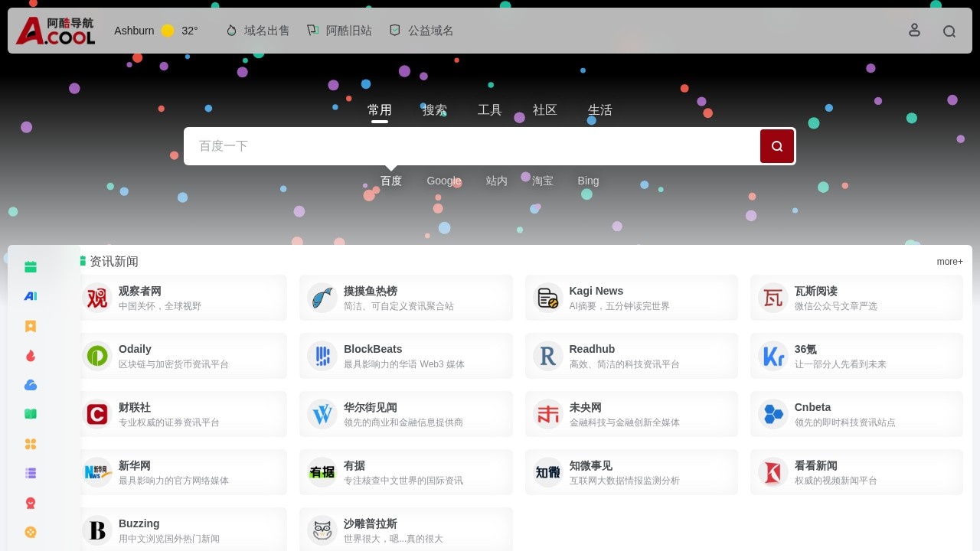
Task: Click the green book icon in the sidebar
Action: (30, 414)
